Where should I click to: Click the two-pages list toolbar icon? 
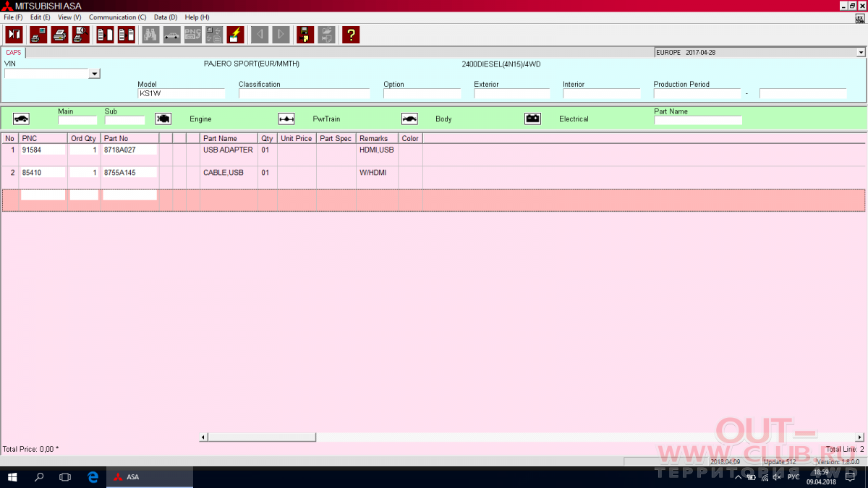(x=127, y=34)
